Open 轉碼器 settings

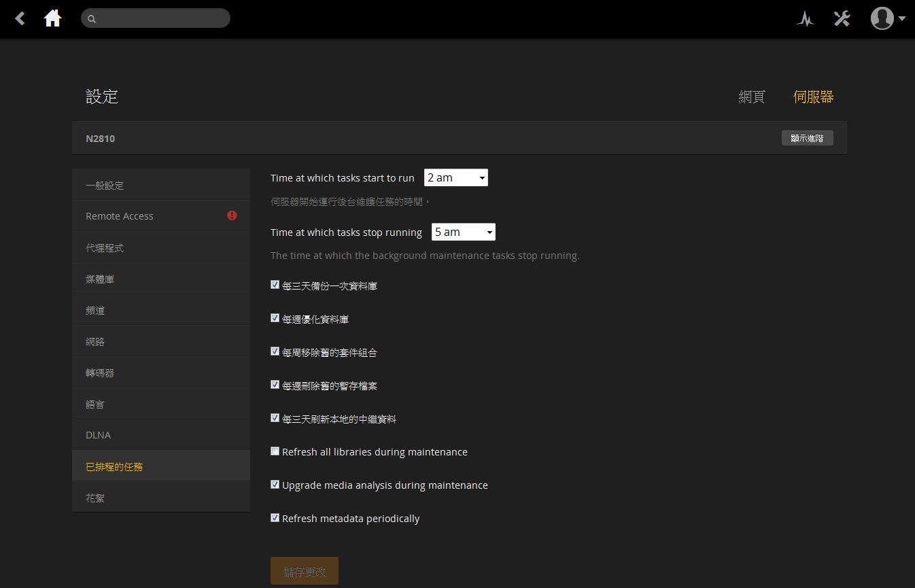[161, 373]
